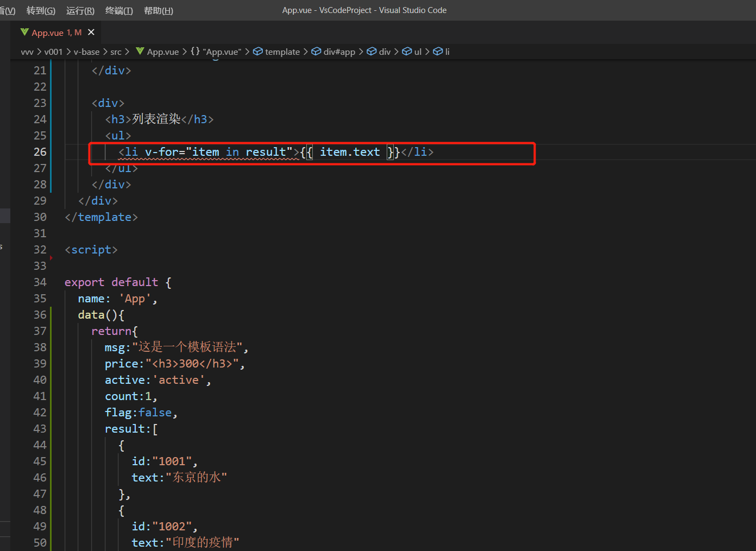Screen dimensions: 756x551
Task: Click line number 32 in gutter
Action: point(40,250)
